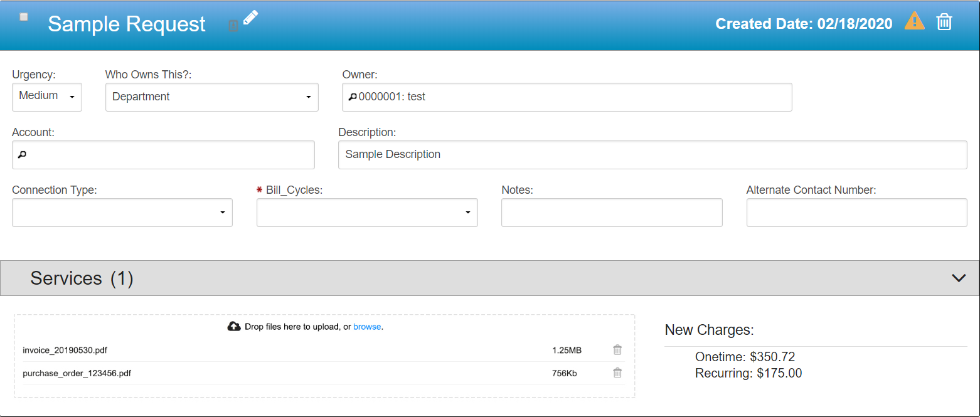Click the search magnifier in Owner field

click(353, 97)
